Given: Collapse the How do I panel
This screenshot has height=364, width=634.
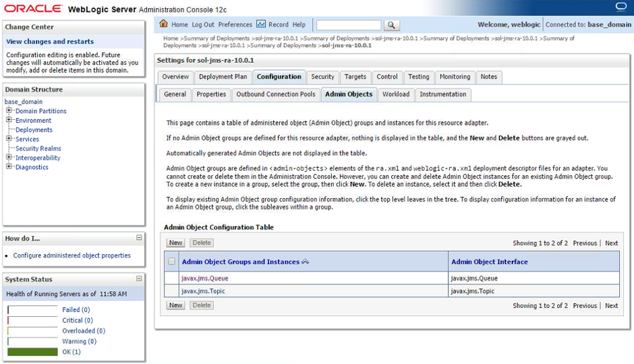Looking at the screenshot, I should pos(139,238).
